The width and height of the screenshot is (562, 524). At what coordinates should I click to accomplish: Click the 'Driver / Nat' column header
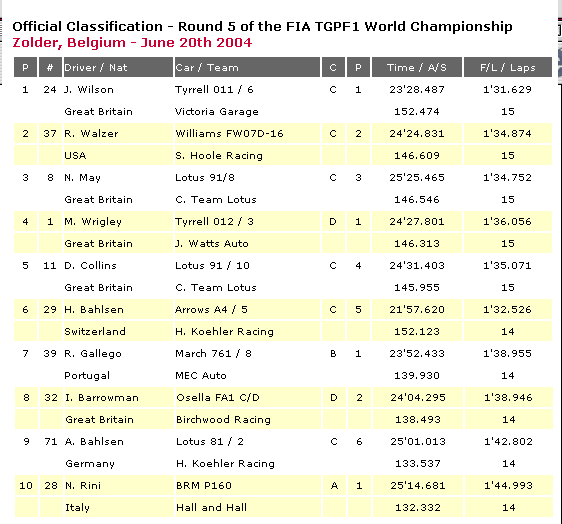pyautogui.click(x=118, y=67)
